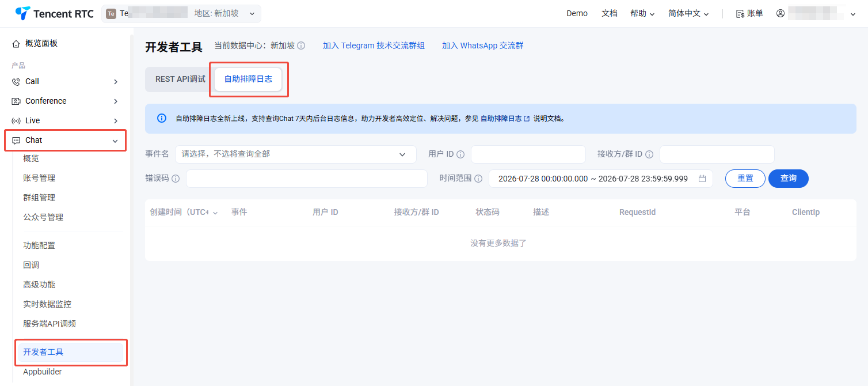The width and height of the screenshot is (868, 386).
Task: Click the 时间范围 help icon
Action: 478,179
